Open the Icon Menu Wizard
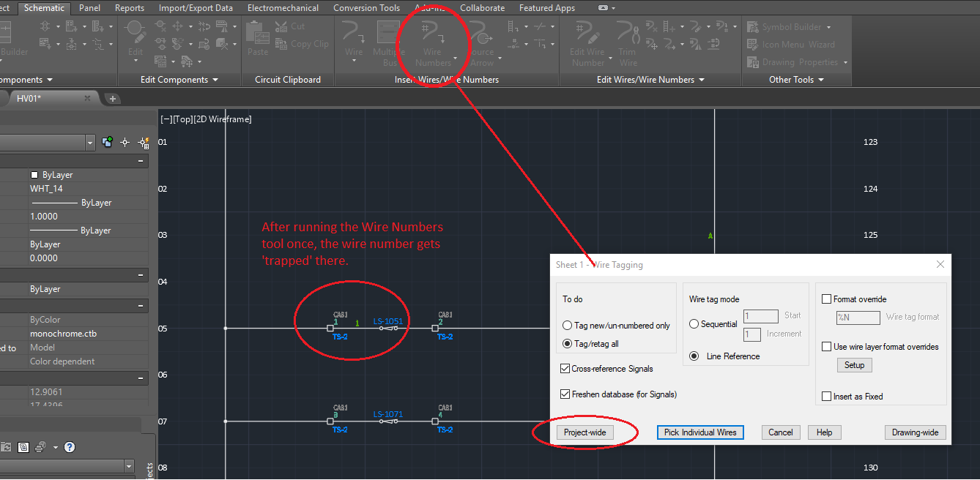 [x=787, y=44]
